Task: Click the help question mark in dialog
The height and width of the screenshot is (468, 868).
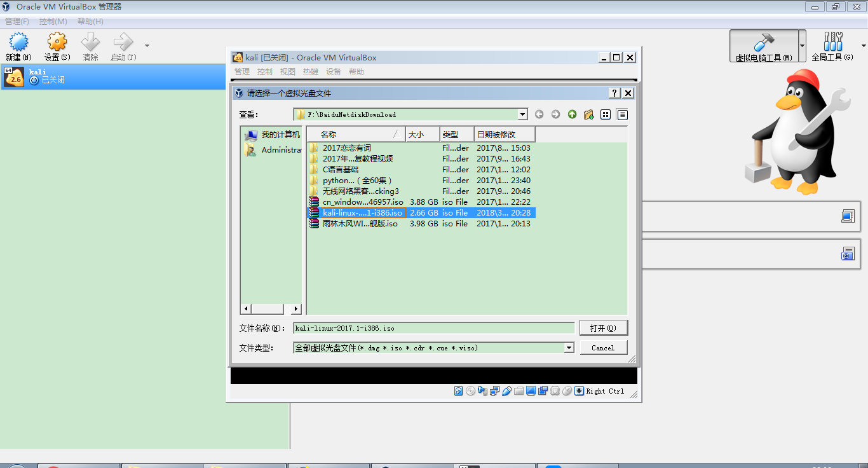Action: click(614, 93)
